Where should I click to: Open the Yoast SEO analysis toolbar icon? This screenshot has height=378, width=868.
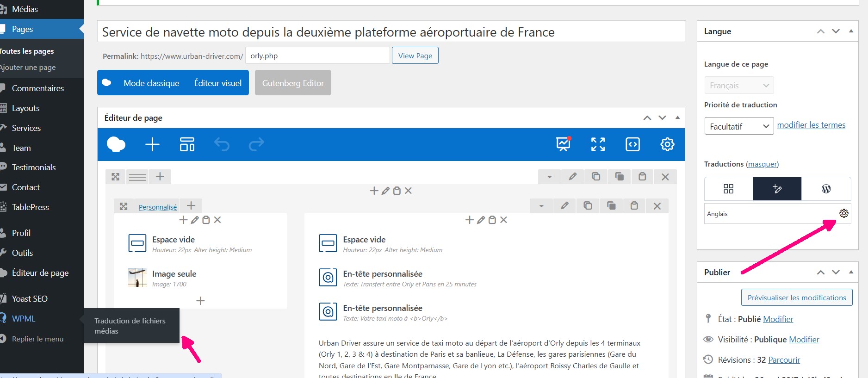(563, 144)
